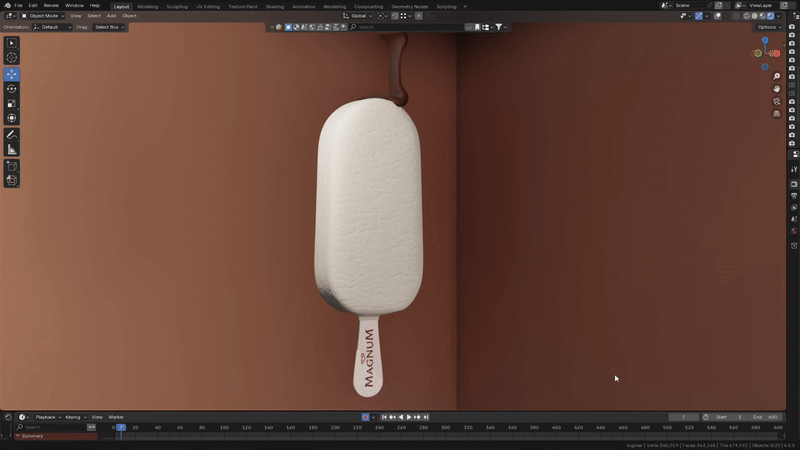Image resolution: width=800 pixels, height=450 pixels.
Task: Click the current frame playhead marker
Action: [x=121, y=428]
